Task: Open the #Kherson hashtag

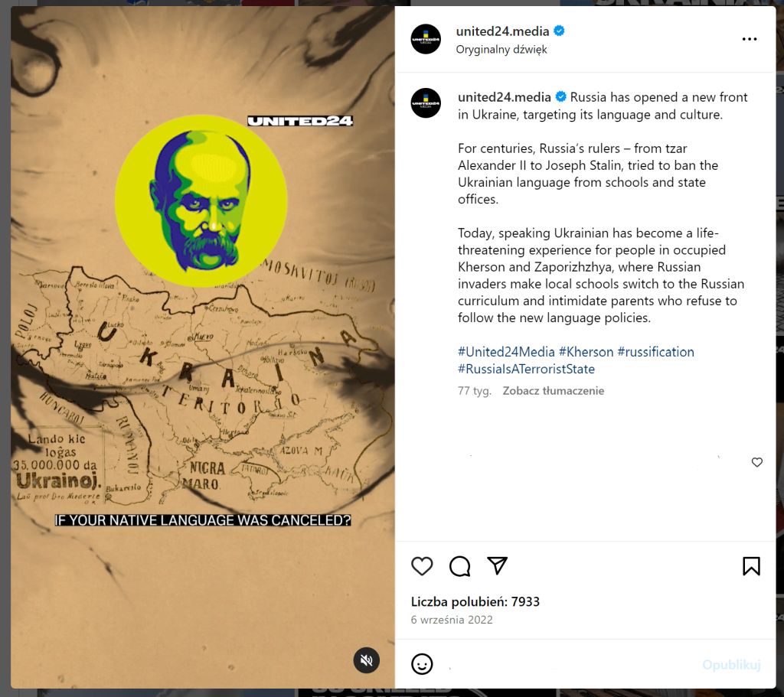Action: [x=586, y=352]
